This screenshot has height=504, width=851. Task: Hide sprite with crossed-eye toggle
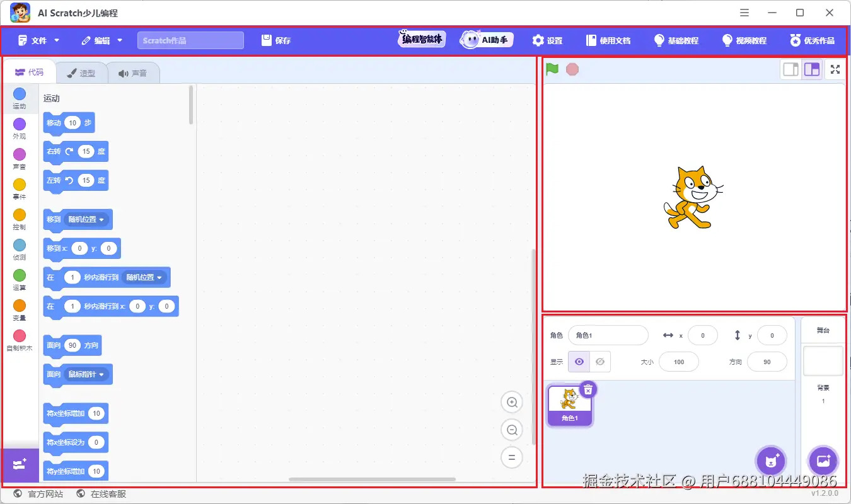(x=600, y=362)
